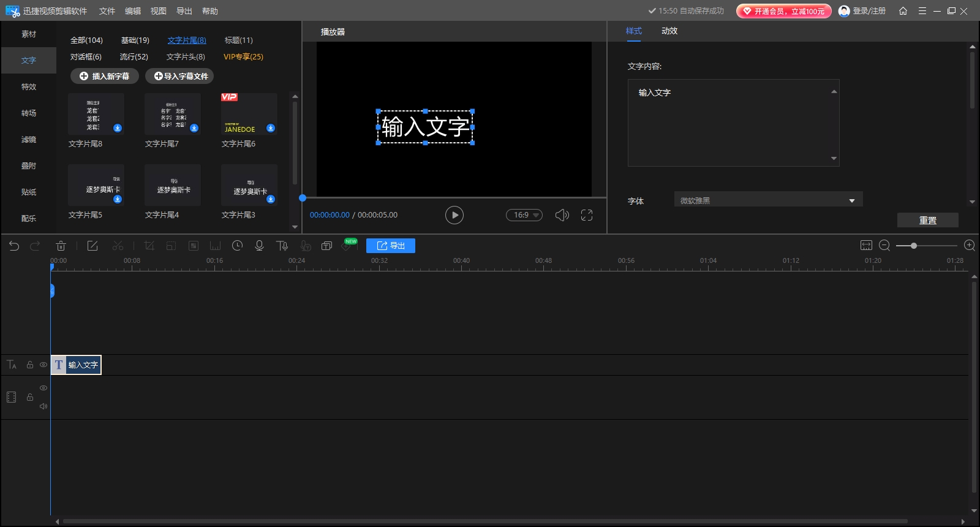Click the clock duration icon
The height and width of the screenshot is (527, 980).
tap(237, 246)
